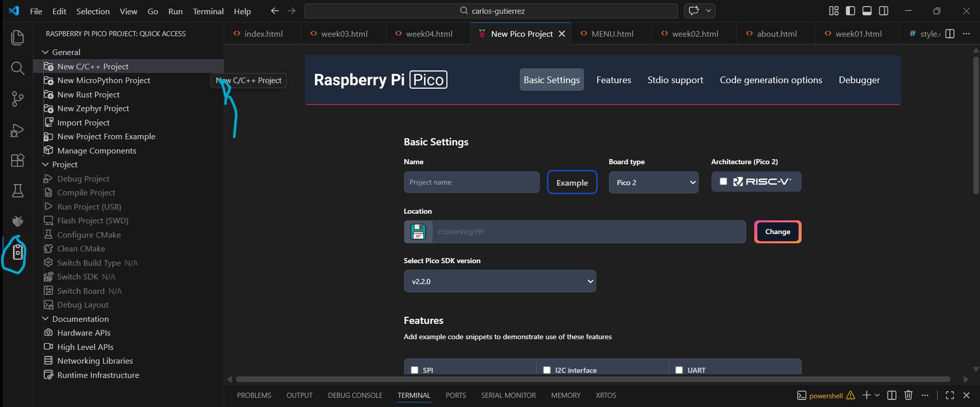
Task: Click the new terminal plus icon
Action: point(866,395)
